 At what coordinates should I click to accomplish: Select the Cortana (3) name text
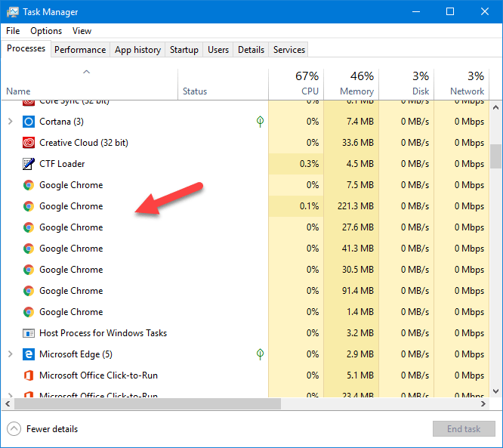pyautogui.click(x=61, y=122)
